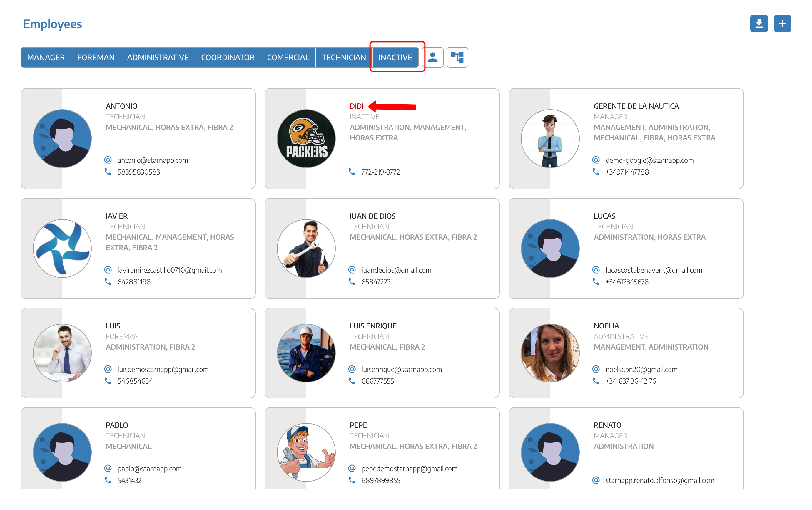
Task: Switch to employee list view icon
Action: click(433, 57)
